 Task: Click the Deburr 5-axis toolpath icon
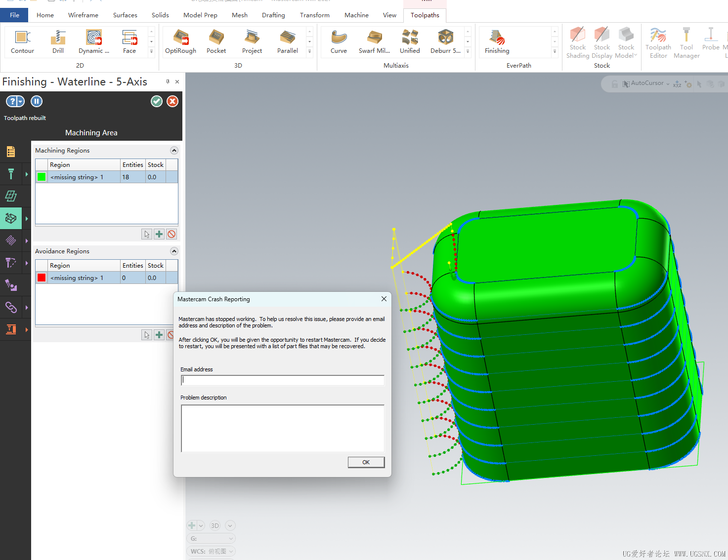(x=445, y=41)
